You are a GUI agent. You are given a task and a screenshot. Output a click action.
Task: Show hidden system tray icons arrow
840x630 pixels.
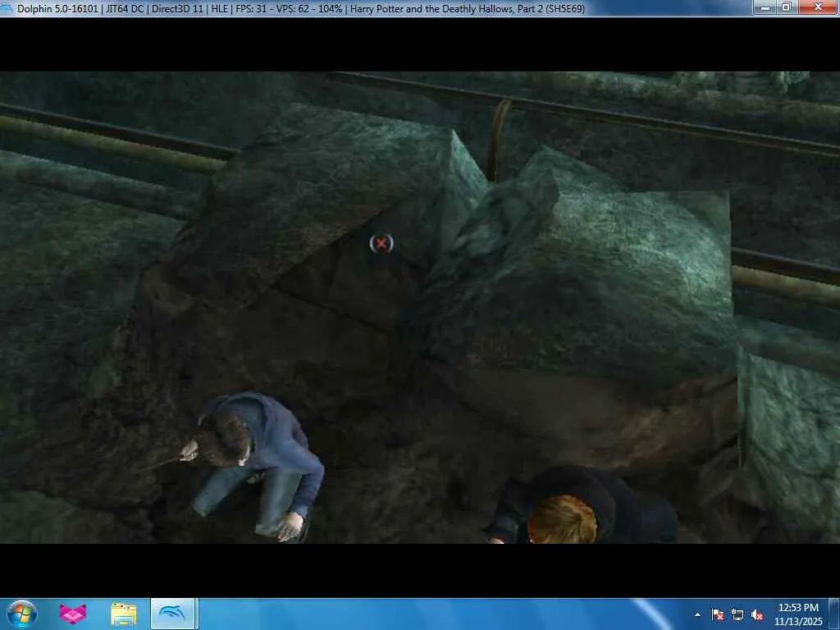(697, 614)
